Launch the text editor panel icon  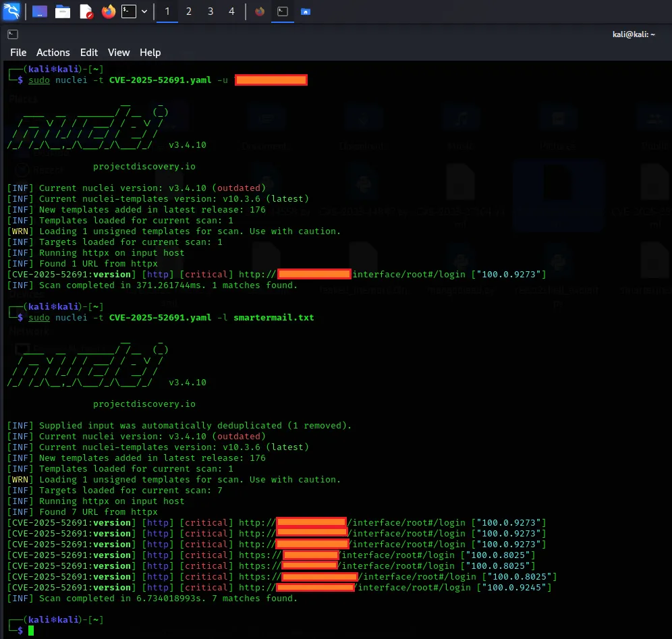click(x=86, y=11)
